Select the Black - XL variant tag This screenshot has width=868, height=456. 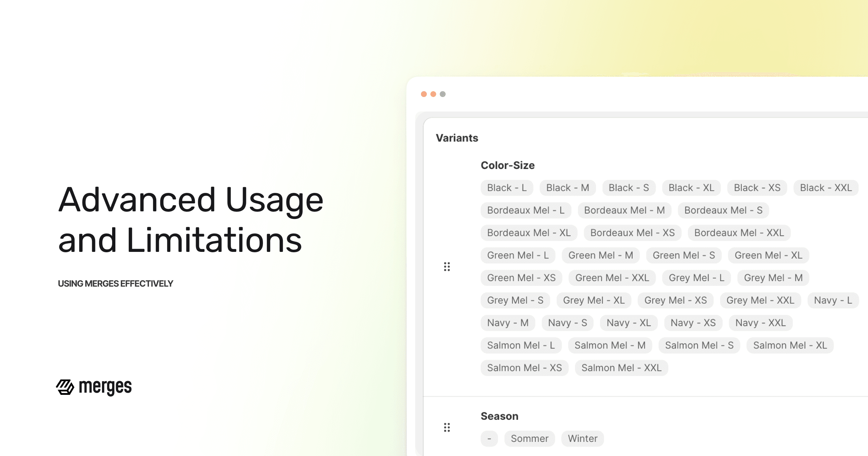click(691, 188)
